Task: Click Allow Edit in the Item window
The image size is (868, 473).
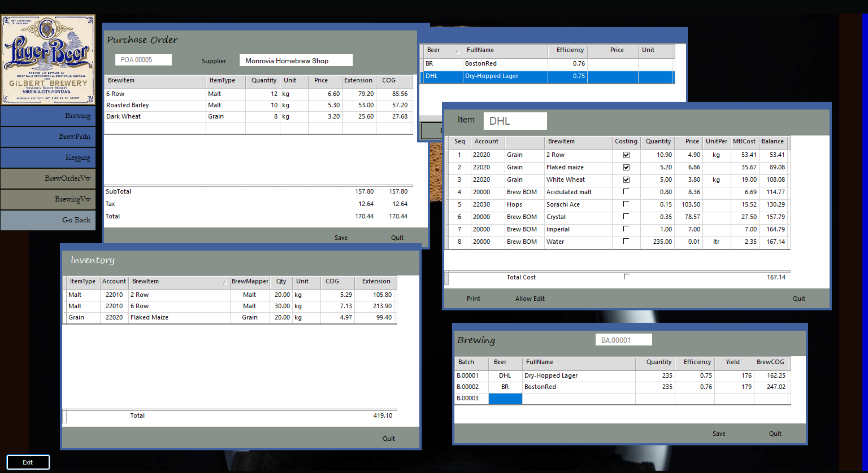Action: 530,299
